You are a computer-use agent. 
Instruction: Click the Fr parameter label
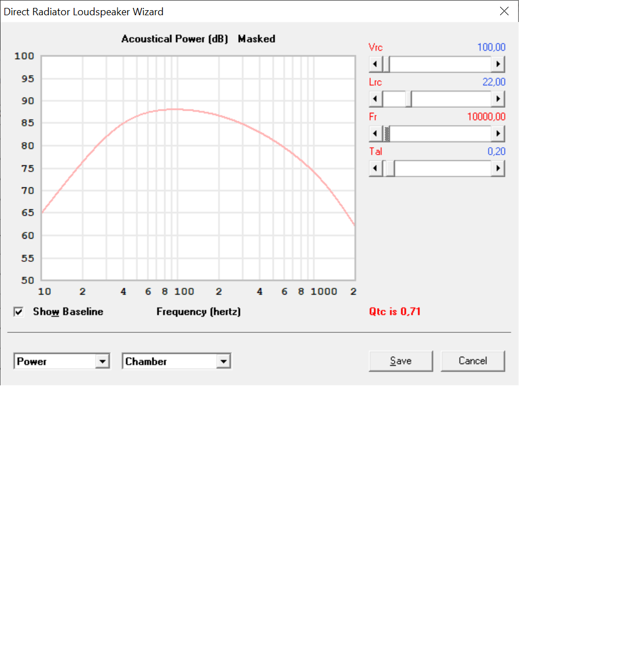point(373,117)
